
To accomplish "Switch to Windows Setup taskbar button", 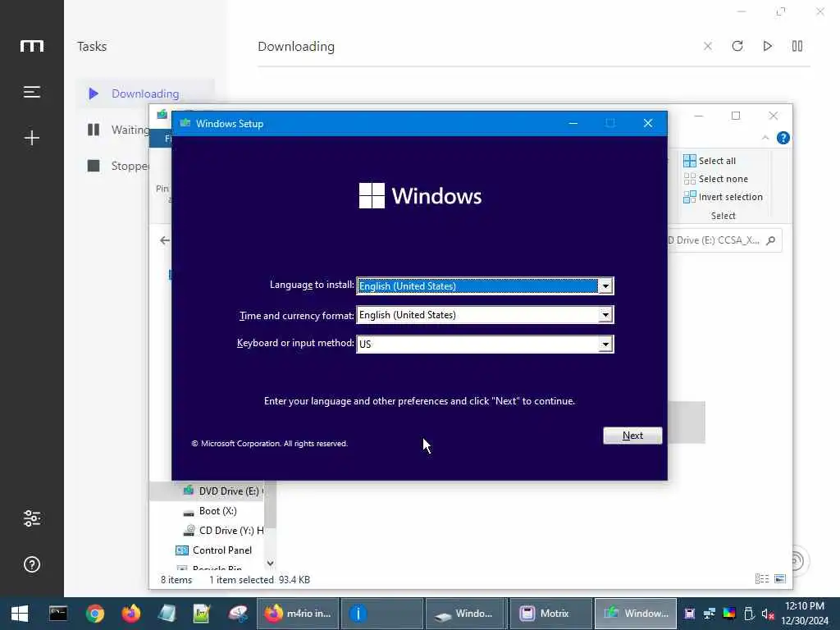I will 636,614.
